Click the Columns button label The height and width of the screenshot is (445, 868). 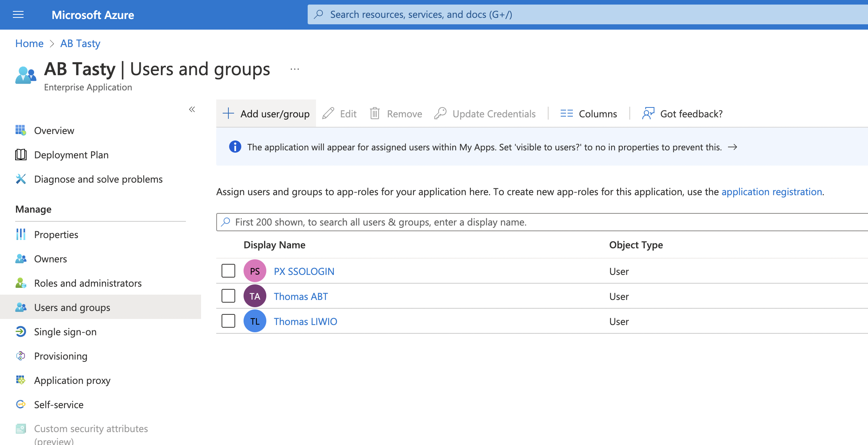pos(598,114)
